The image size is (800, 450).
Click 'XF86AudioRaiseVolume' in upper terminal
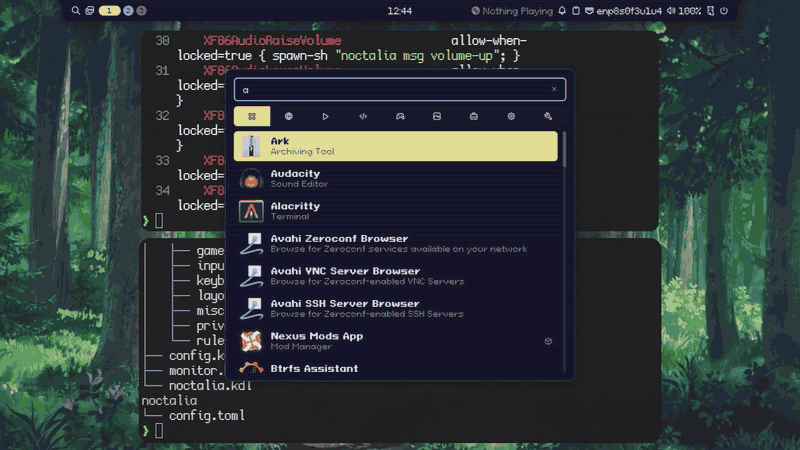(x=272, y=41)
